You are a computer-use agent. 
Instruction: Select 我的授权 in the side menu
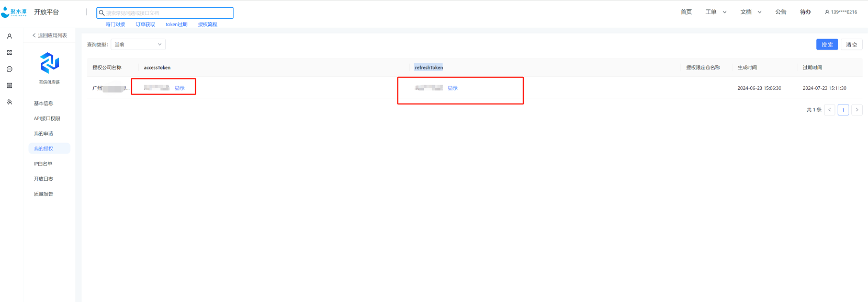(x=49, y=149)
